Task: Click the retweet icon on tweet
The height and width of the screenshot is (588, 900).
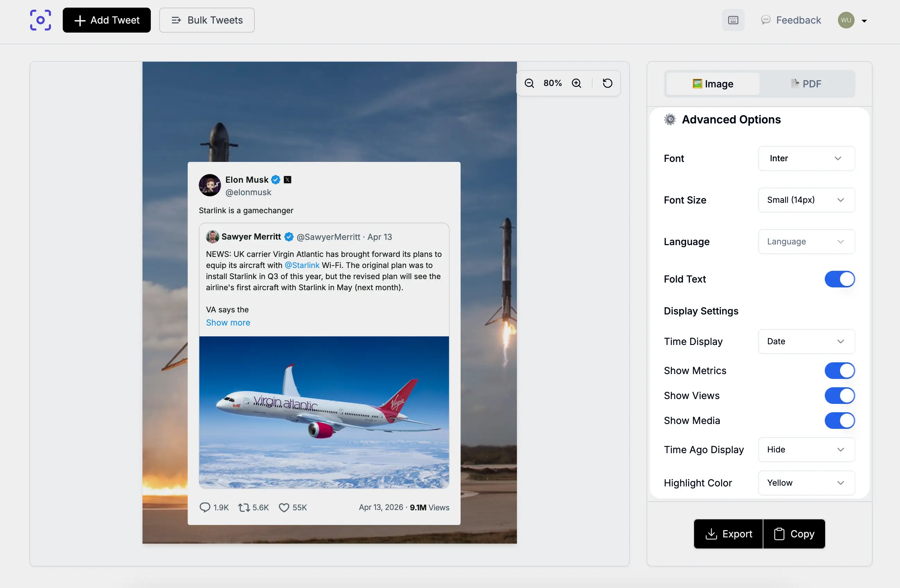Action: coord(244,507)
